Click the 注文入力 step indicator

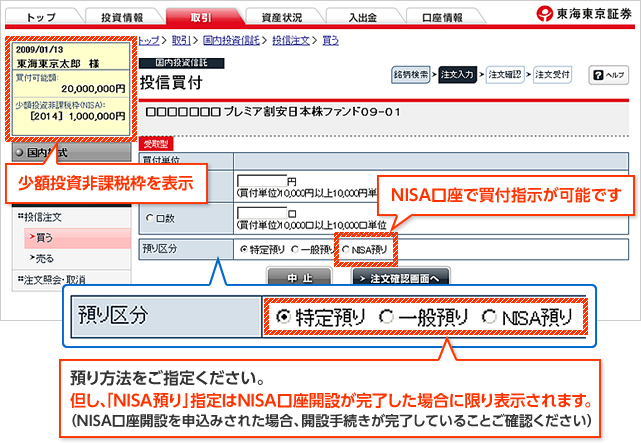[x=457, y=75]
